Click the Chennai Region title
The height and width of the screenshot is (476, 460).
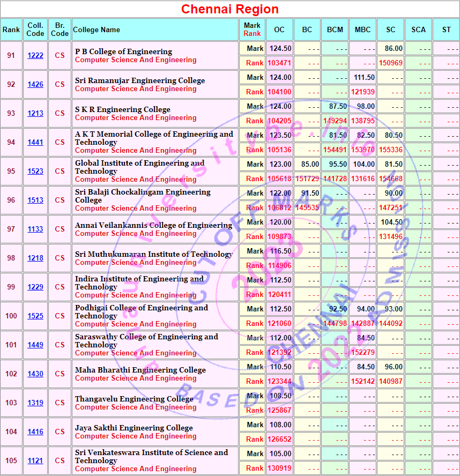pyautogui.click(x=230, y=9)
